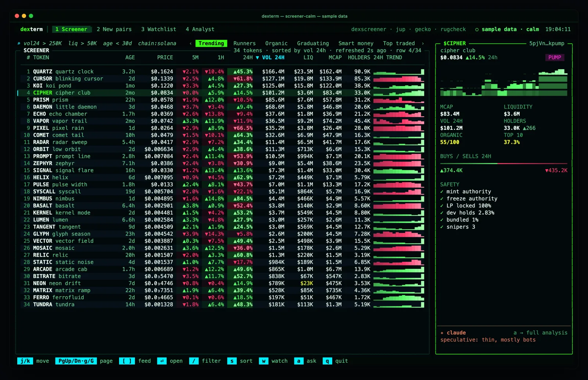
Task: Click the full analysis hint
Action: pyautogui.click(x=540, y=333)
